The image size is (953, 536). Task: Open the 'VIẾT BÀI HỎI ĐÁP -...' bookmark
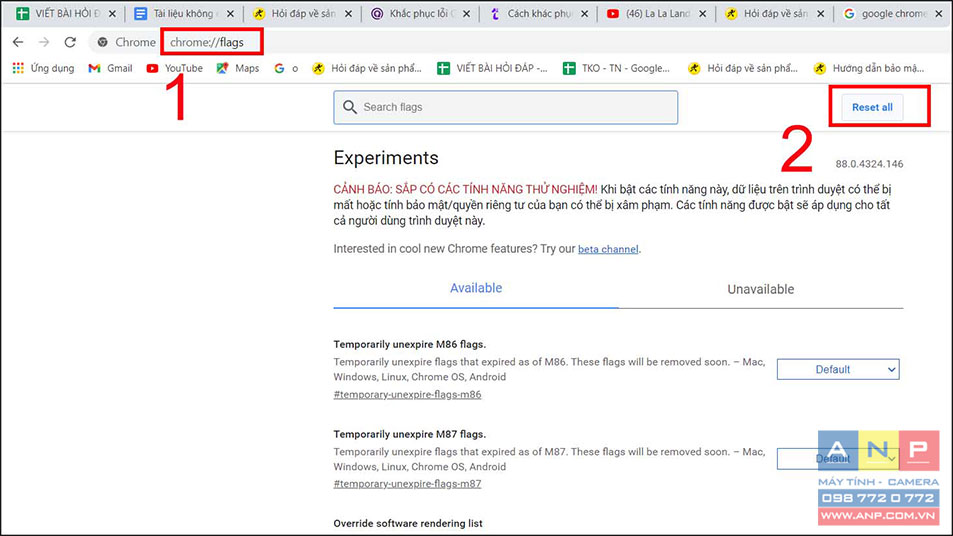pos(492,68)
